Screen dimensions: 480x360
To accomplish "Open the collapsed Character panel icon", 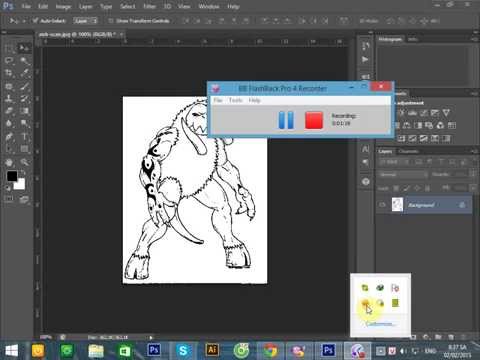I will tap(366, 149).
